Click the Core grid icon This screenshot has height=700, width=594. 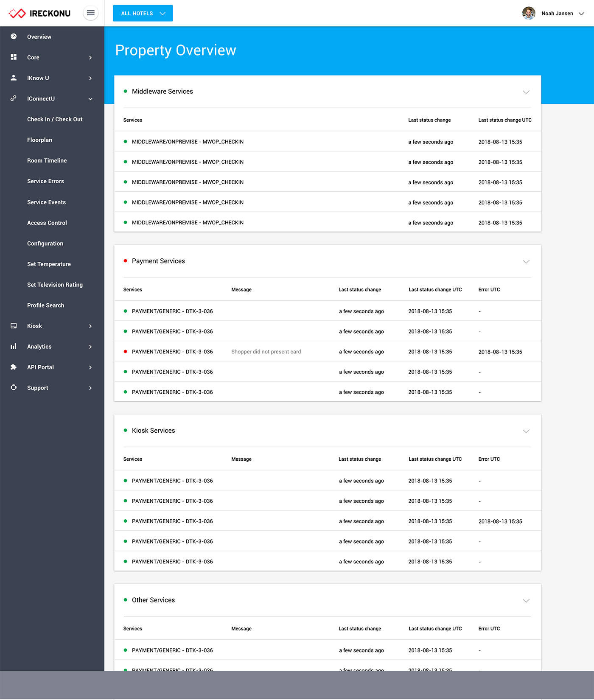point(14,57)
